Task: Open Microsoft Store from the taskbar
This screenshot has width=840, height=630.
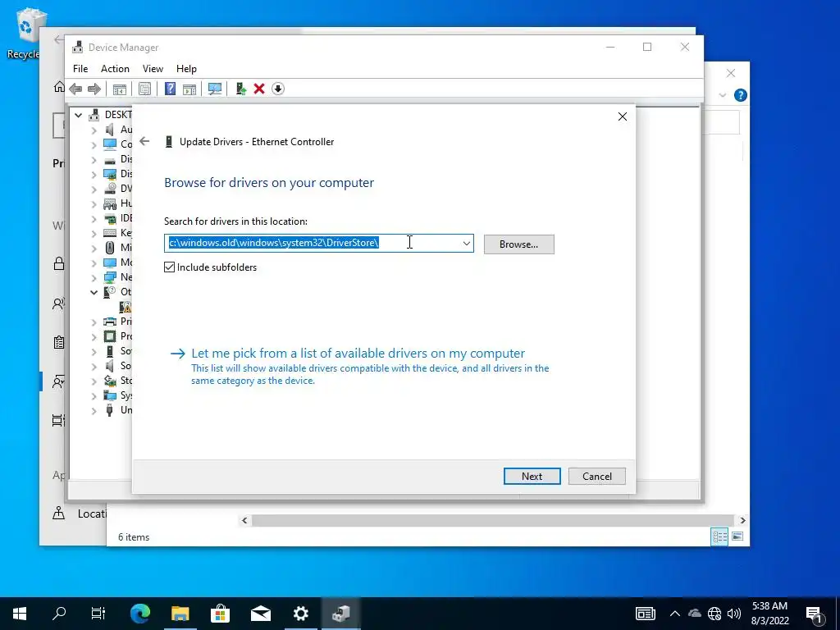Action: coord(220,614)
